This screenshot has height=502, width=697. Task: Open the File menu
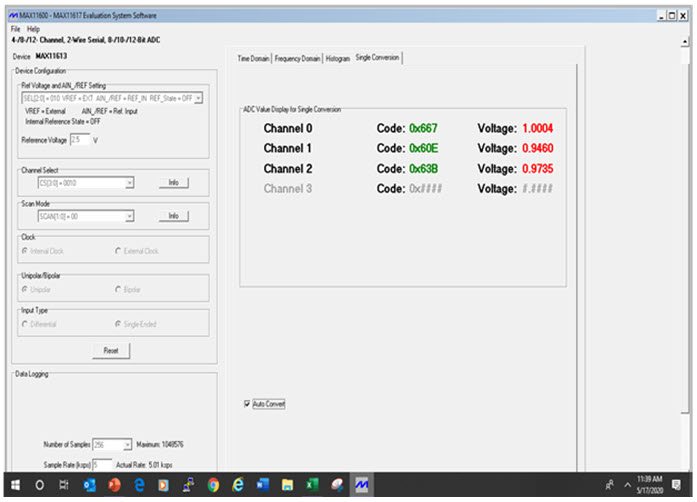(16, 29)
